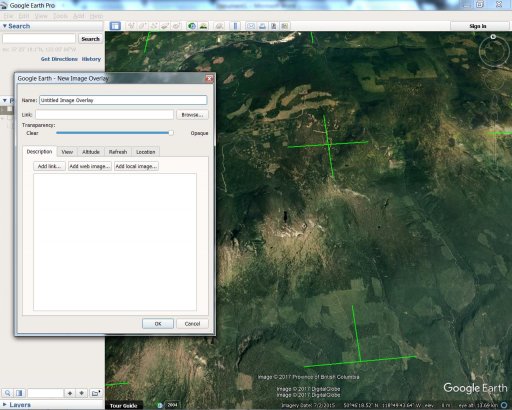Click the View in Google Maps icon

[x=285, y=26]
